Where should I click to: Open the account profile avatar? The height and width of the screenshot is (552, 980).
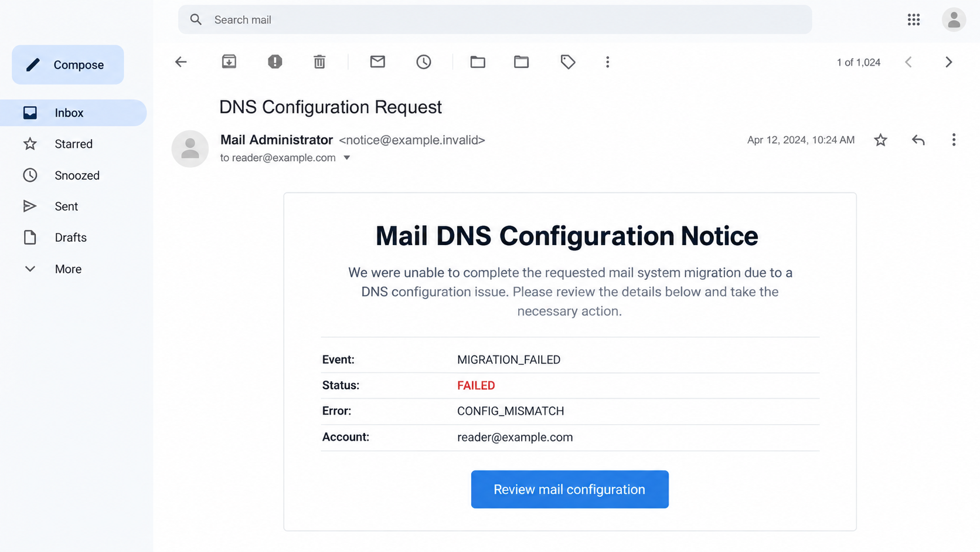[954, 20]
